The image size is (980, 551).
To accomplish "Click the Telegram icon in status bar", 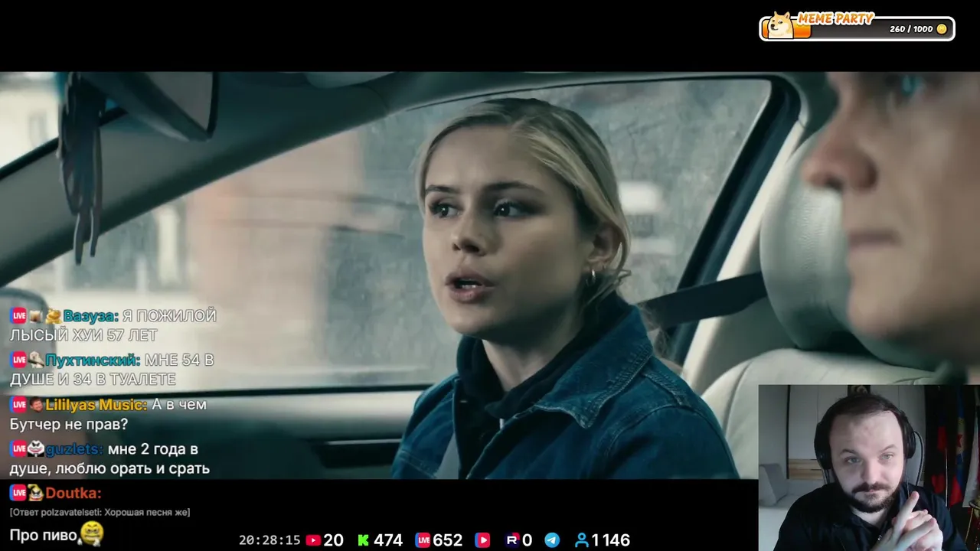I will pyautogui.click(x=552, y=540).
